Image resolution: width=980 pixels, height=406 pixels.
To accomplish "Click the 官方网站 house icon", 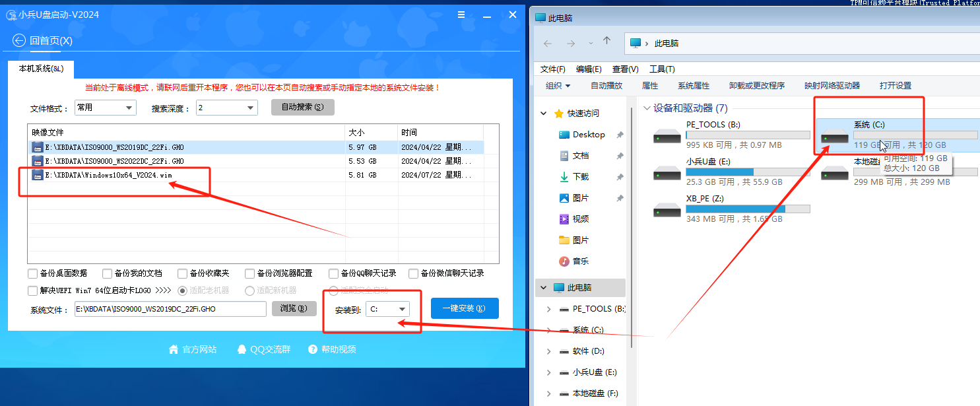I will [x=174, y=349].
